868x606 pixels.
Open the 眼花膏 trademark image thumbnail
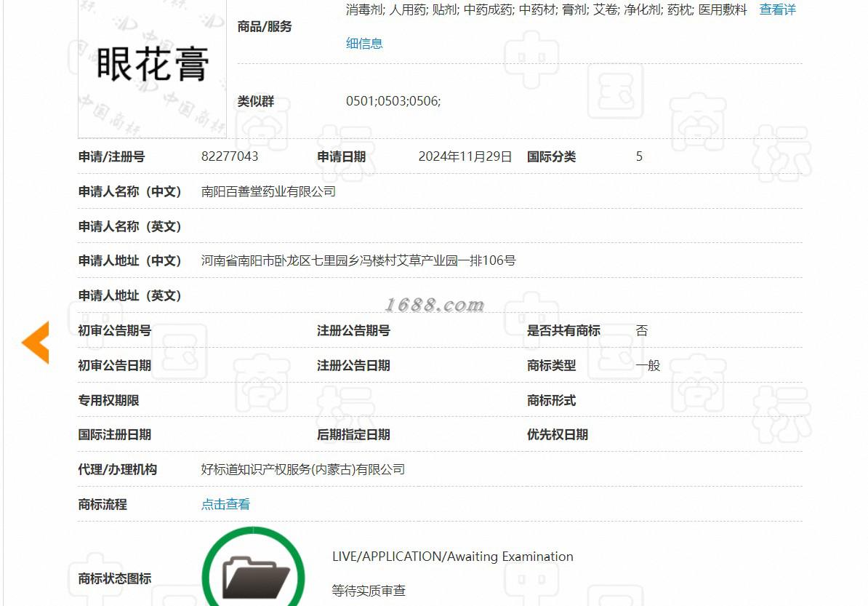152,68
